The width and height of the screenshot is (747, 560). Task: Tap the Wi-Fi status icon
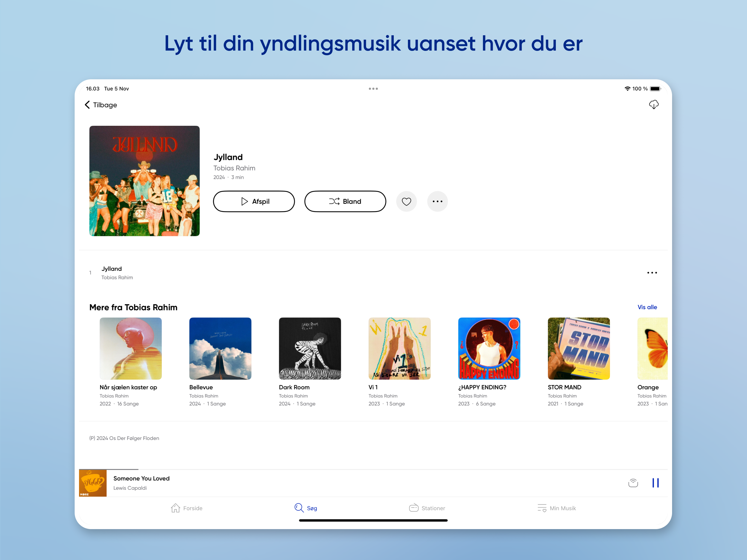coord(627,89)
